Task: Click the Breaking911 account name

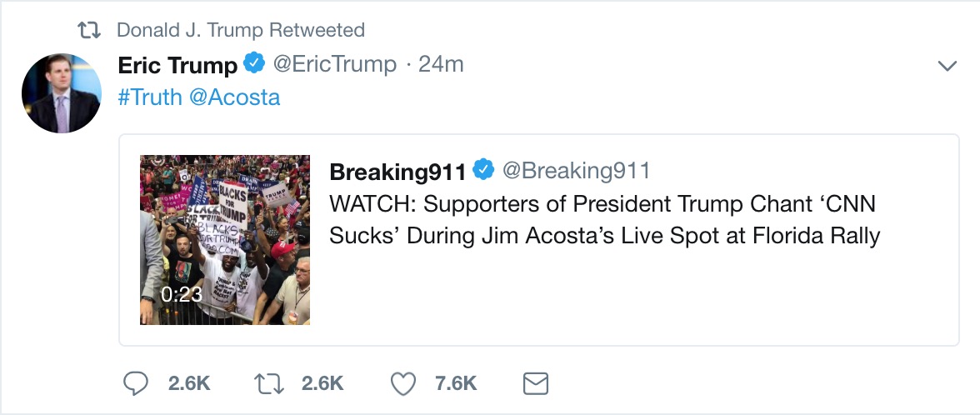Action: tap(397, 172)
